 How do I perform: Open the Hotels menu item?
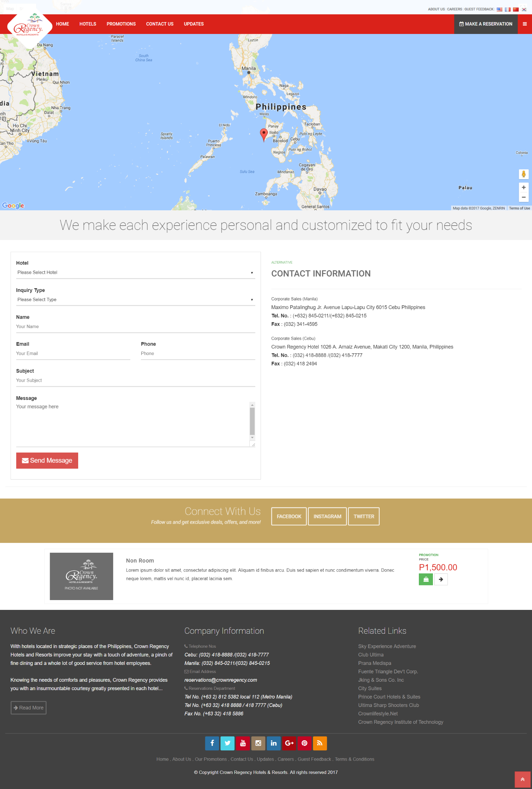click(x=88, y=24)
